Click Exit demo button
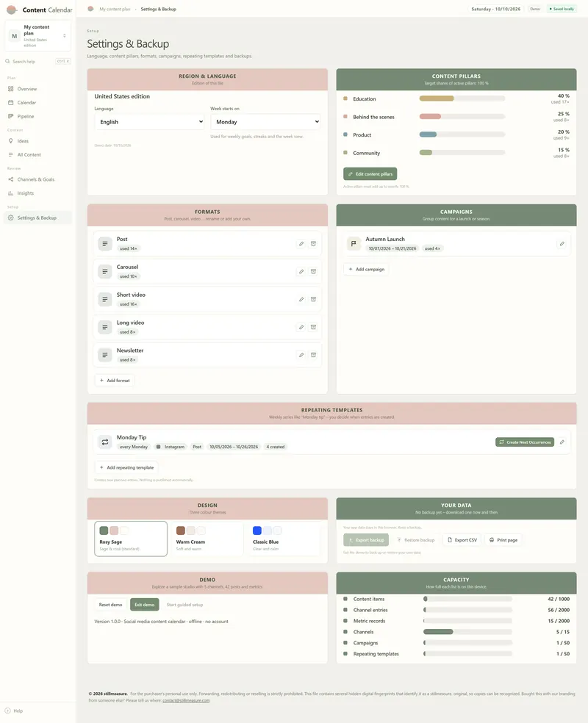 144,605
